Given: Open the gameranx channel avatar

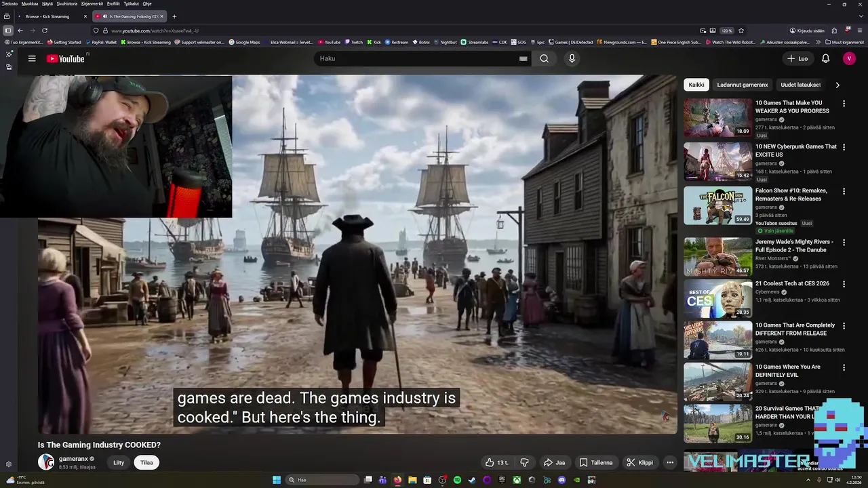Looking at the screenshot, I should click(46, 462).
